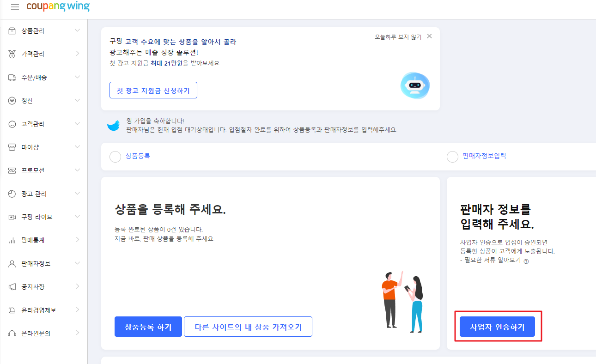Expand 주문/배송 menu chevron
Image resolution: width=596 pixels, height=364 pixels.
coord(77,77)
